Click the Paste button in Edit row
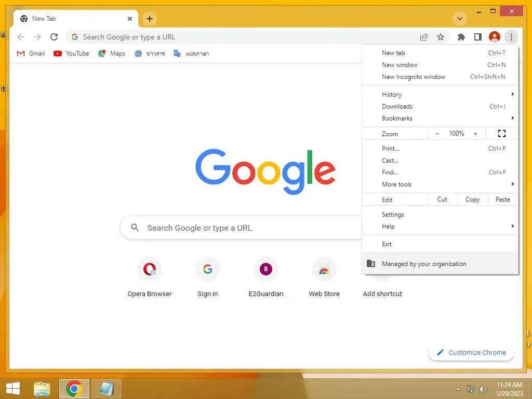The height and width of the screenshot is (399, 532). (503, 199)
